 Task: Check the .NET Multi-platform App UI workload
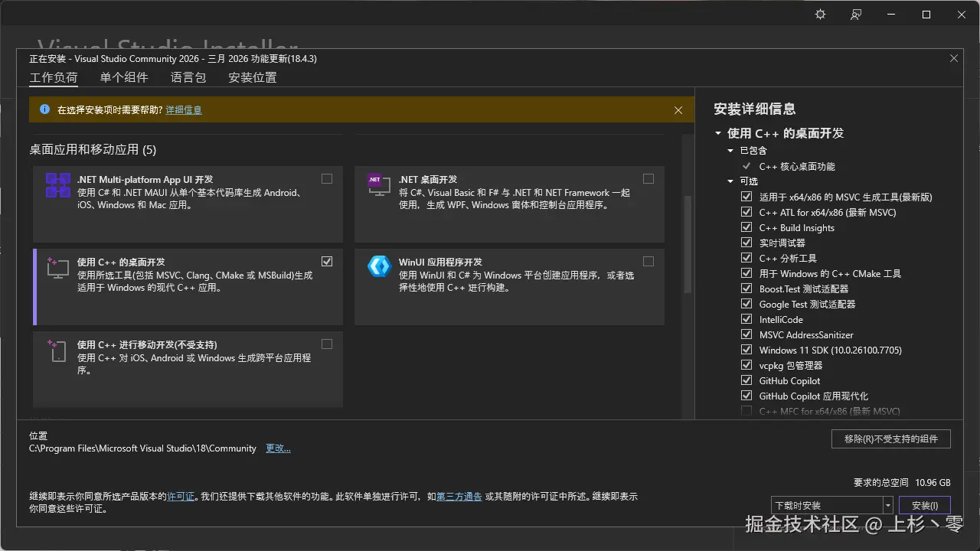[327, 178]
